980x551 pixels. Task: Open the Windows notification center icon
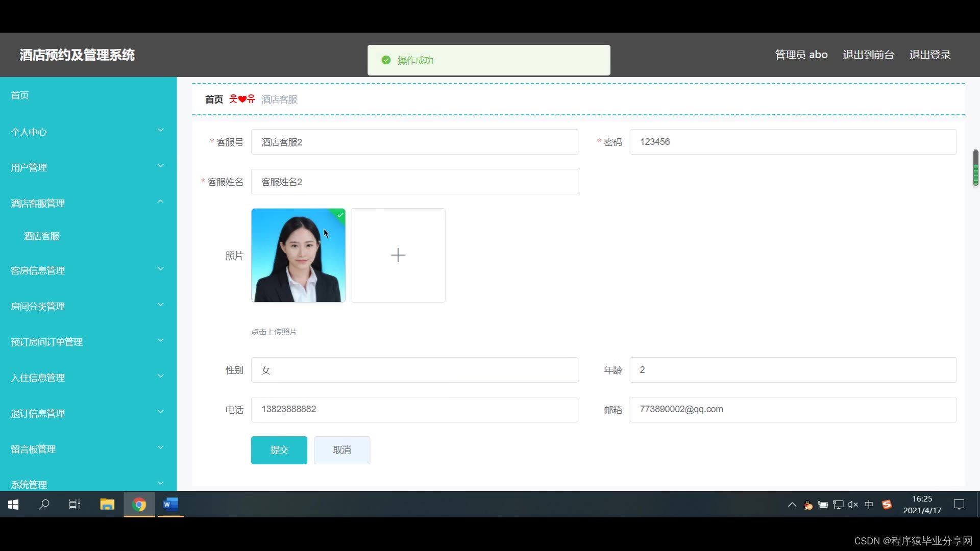coord(959,505)
